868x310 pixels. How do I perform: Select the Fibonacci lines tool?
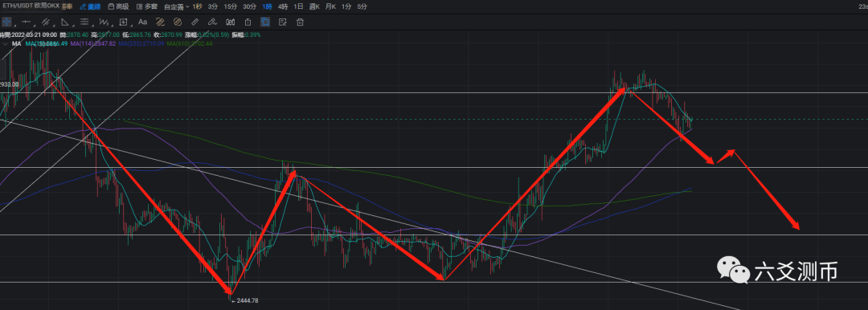[x=84, y=22]
